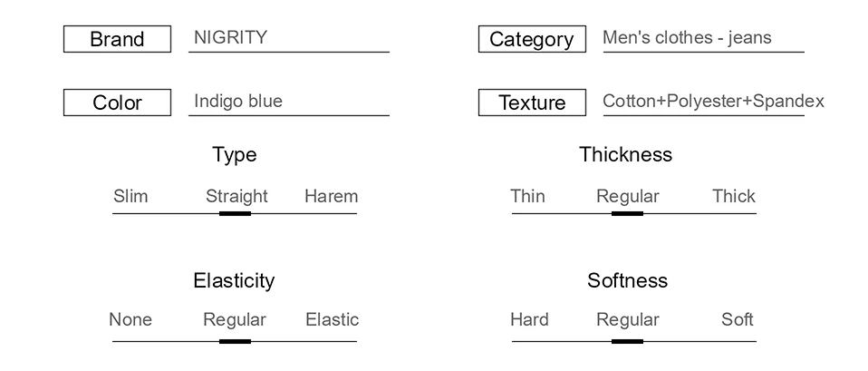Set Thickness to Thin
This screenshot has height=371, width=868.
527,196
